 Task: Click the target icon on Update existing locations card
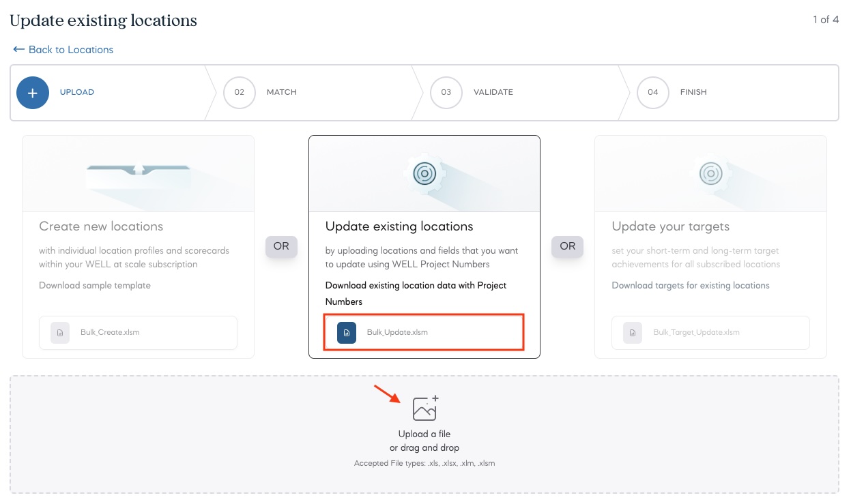(x=424, y=173)
